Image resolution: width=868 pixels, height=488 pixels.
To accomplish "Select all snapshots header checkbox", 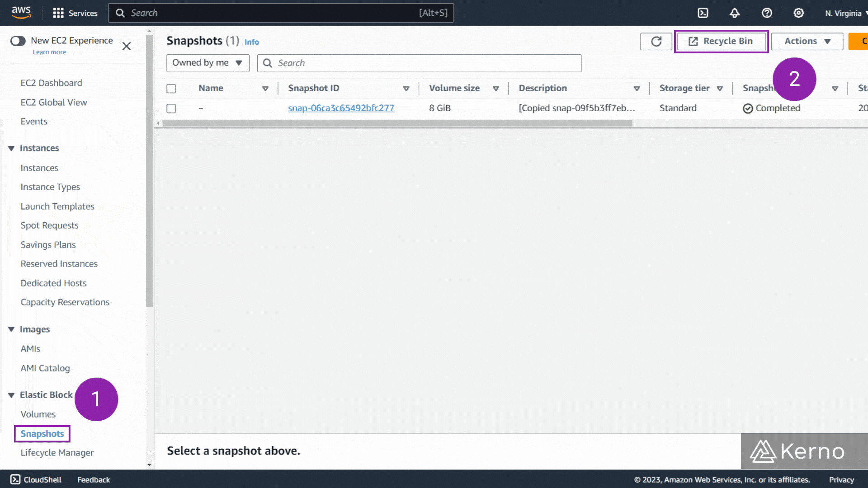I will coord(171,89).
